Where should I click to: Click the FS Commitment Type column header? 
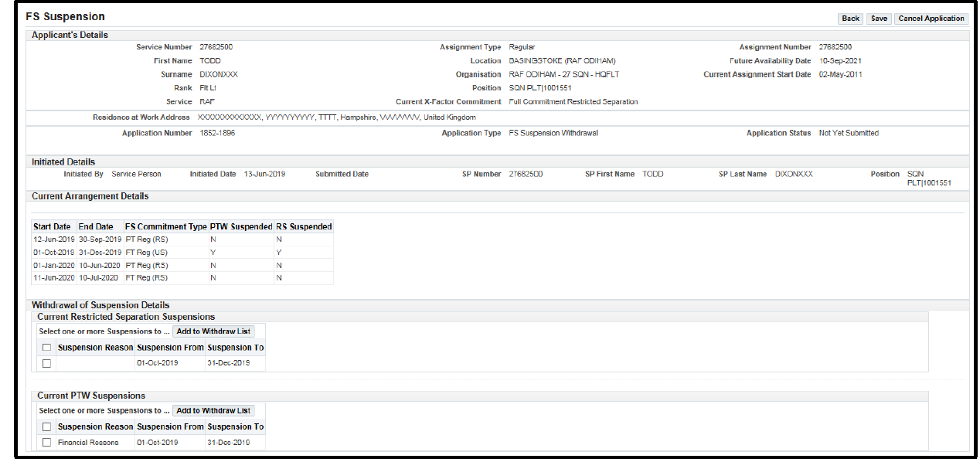click(165, 227)
